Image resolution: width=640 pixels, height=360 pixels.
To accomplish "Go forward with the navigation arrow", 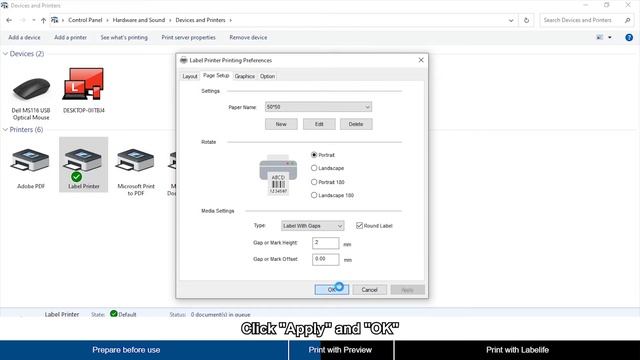I will click(23, 20).
